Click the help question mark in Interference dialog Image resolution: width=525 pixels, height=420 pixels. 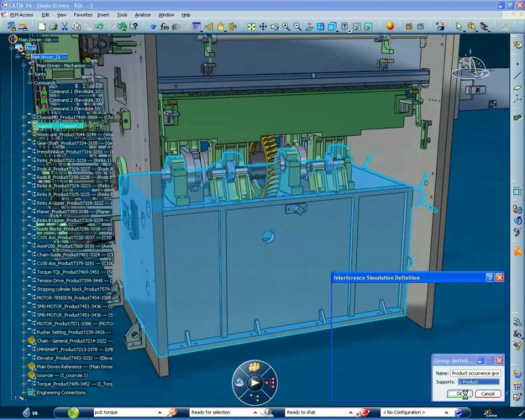(x=490, y=278)
